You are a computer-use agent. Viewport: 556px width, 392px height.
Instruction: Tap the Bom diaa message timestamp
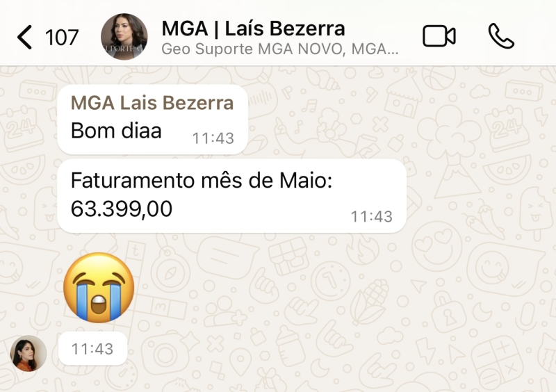213,138
